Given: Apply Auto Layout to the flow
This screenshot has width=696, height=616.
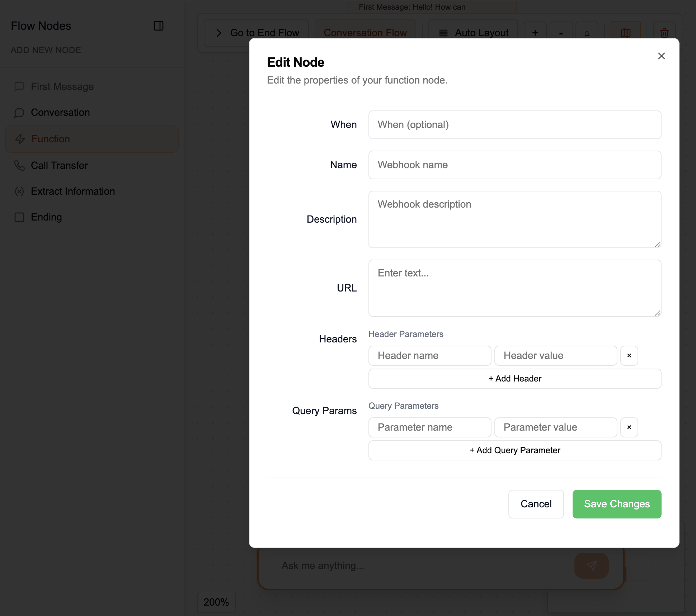Looking at the screenshot, I should [473, 33].
